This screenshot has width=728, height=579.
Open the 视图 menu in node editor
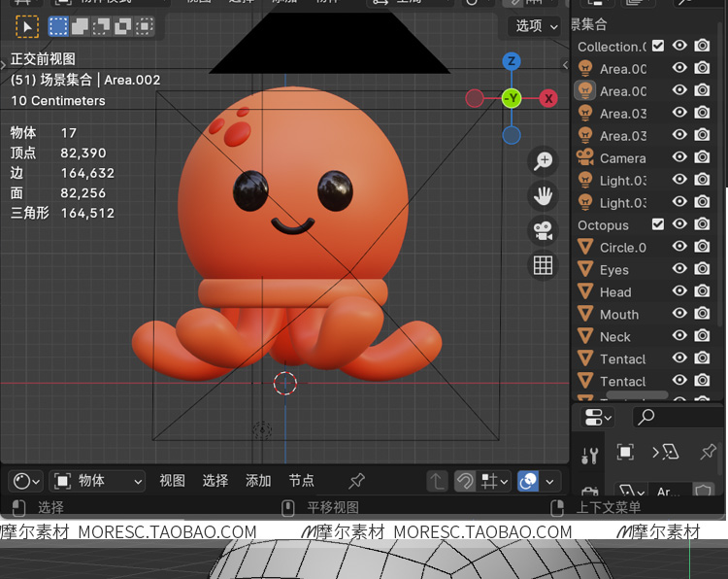point(172,481)
